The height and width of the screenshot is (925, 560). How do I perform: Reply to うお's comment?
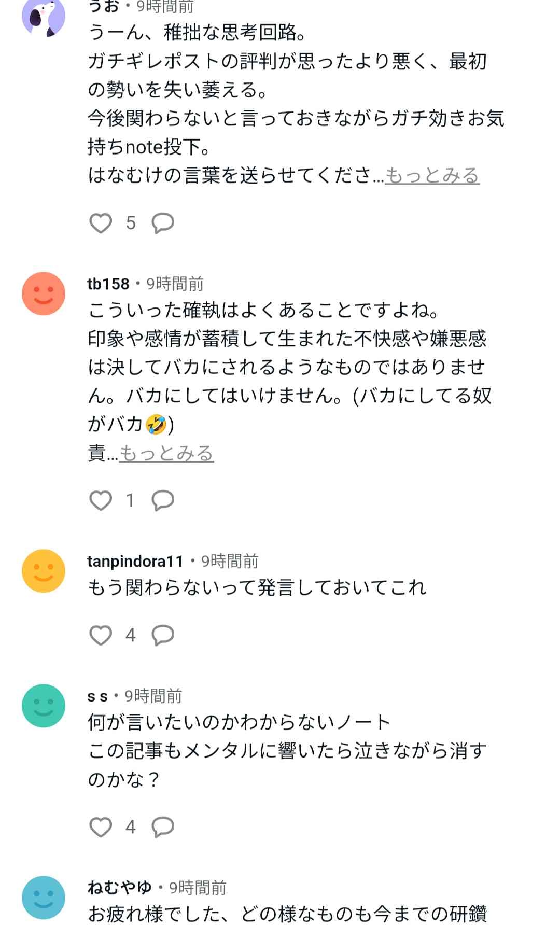tap(162, 223)
